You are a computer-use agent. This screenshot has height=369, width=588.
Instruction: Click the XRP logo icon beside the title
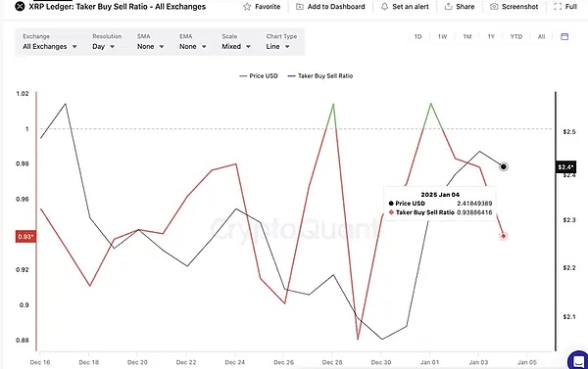point(20,7)
